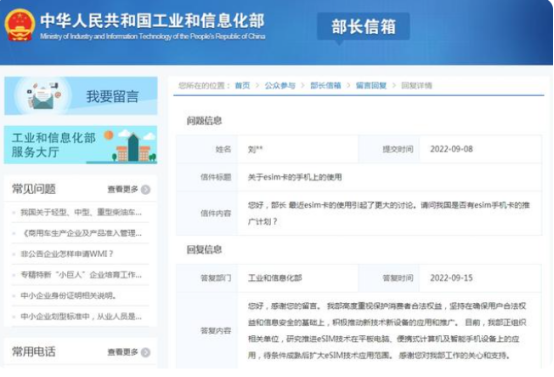
Task: Click the arrow icon beside 常用电话 查看更多
Action: pos(146,352)
